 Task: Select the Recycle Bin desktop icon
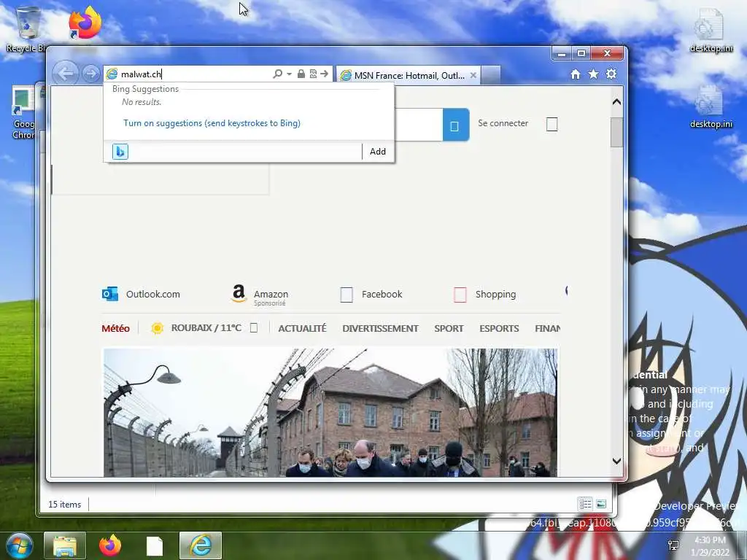pyautogui.click(x=28, y=28)
